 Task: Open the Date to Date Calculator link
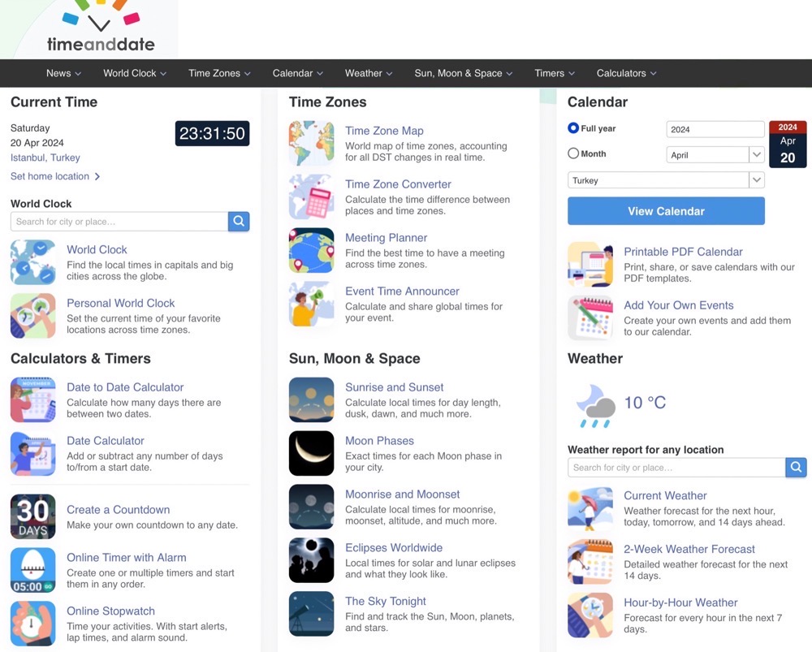125,387
